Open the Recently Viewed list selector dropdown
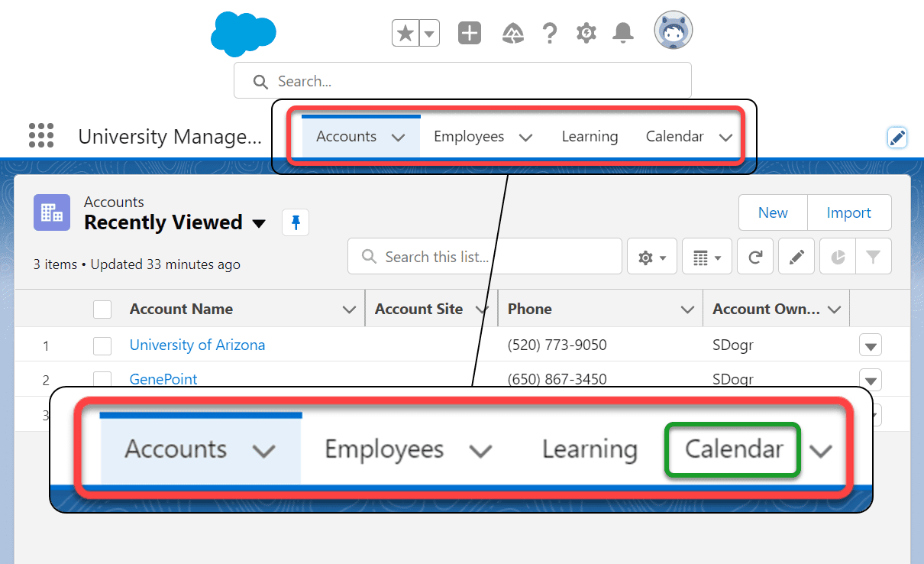 [260, 222]
